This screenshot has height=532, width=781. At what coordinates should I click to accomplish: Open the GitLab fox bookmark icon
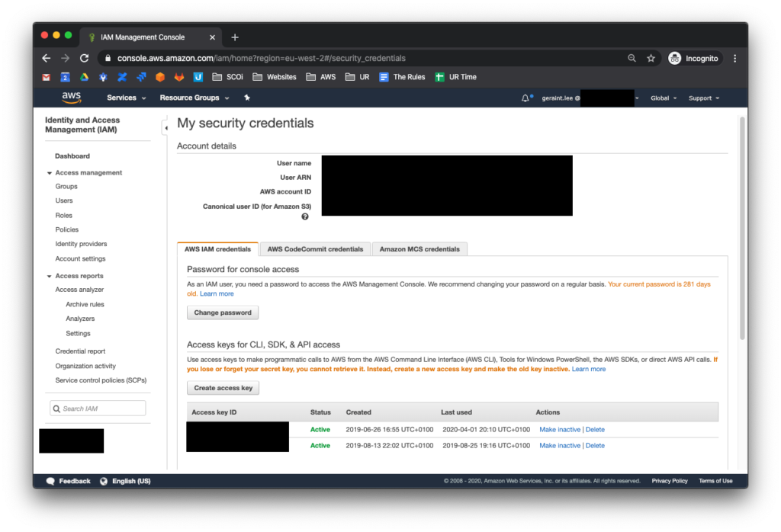[178, 77]
